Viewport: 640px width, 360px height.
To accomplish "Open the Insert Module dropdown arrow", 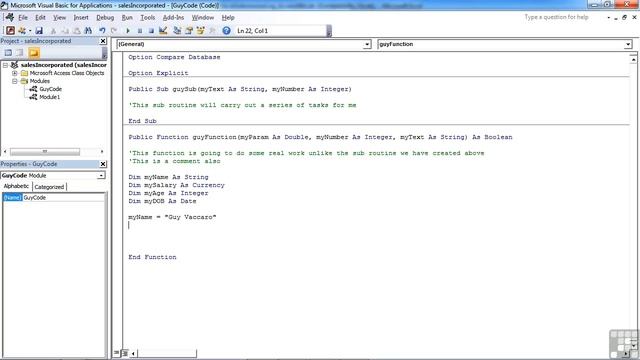I will 30,31.
